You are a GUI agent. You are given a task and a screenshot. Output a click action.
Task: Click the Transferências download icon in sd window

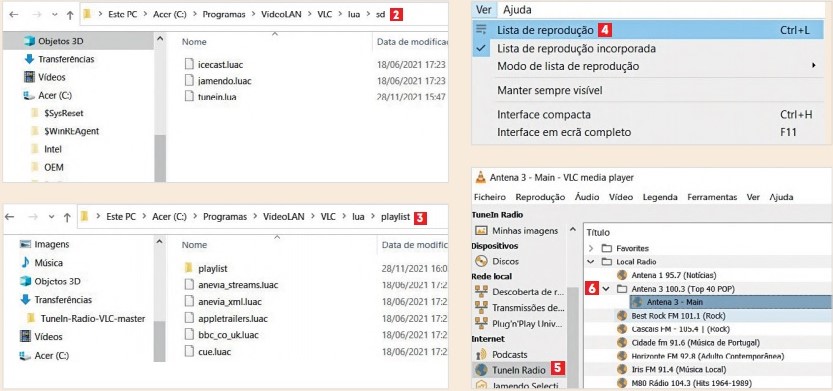(x=29, y=59)
